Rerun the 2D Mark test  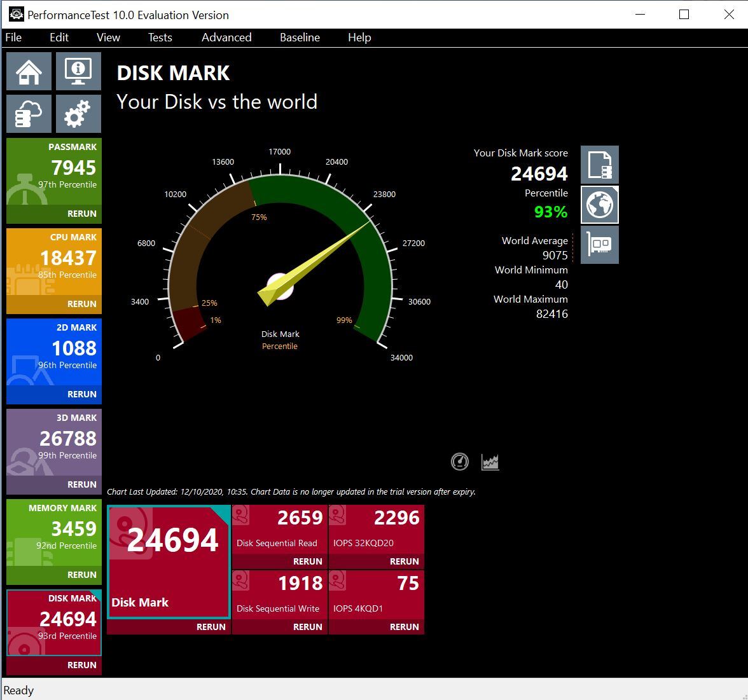pyautogui.click(x=81, y=394)
